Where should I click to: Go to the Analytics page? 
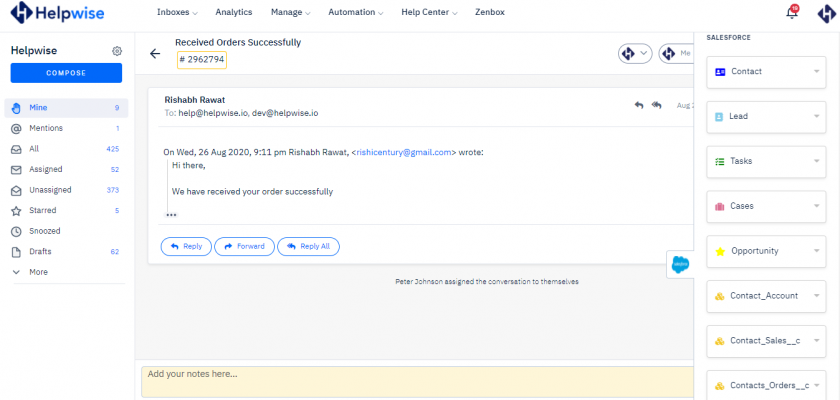[x=234, y=13]
